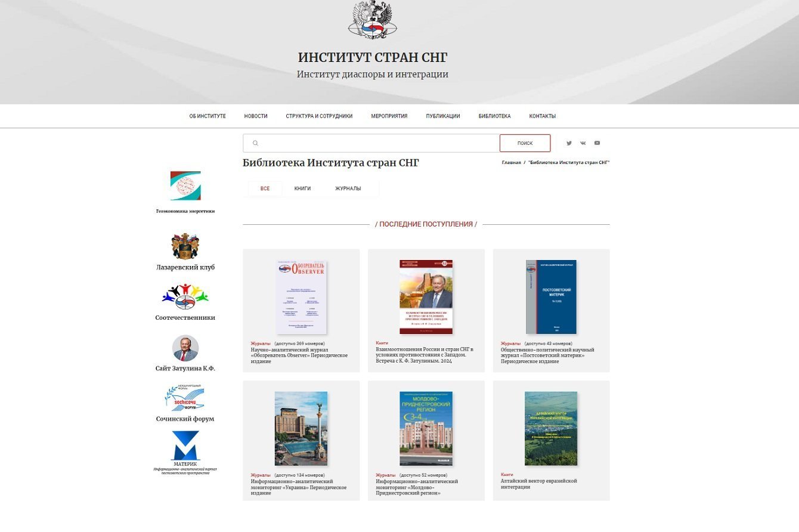Click Журналы label above Постсоветский материк title

(x=510, y=344)
